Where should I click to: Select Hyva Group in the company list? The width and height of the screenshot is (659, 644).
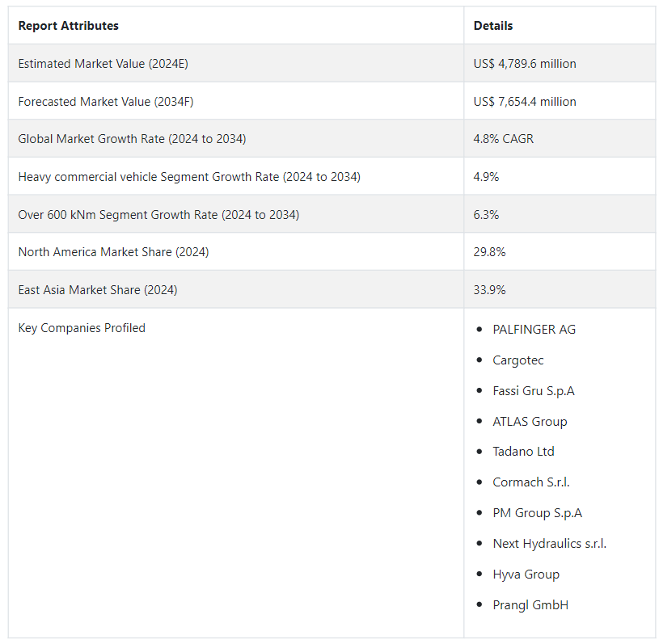[x=526, y=575]
